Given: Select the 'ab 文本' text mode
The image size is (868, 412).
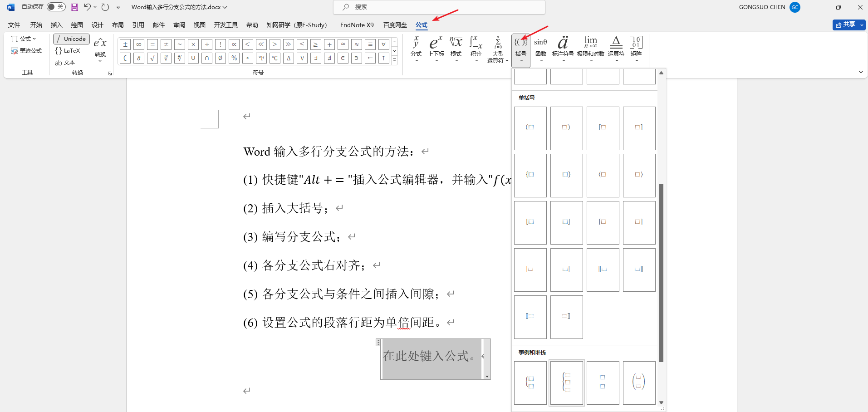Looking at the screenshot, I should pos(65,63).
